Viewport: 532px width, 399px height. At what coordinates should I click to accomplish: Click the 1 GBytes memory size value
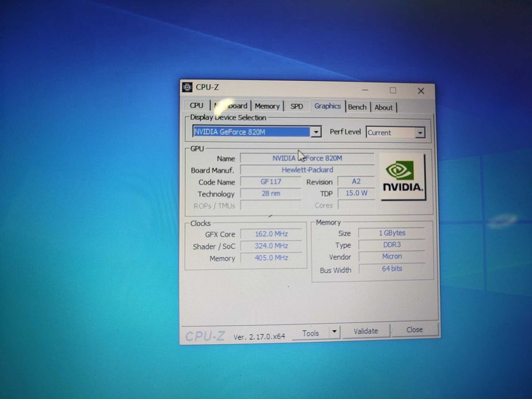pyautogui.click(x=392, y=233)
